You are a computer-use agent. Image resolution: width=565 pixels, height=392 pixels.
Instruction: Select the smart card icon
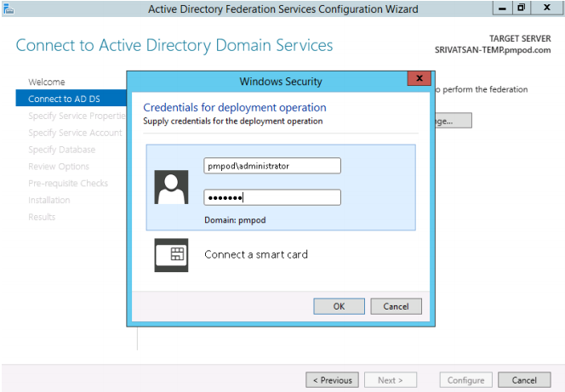click(171, 255)
